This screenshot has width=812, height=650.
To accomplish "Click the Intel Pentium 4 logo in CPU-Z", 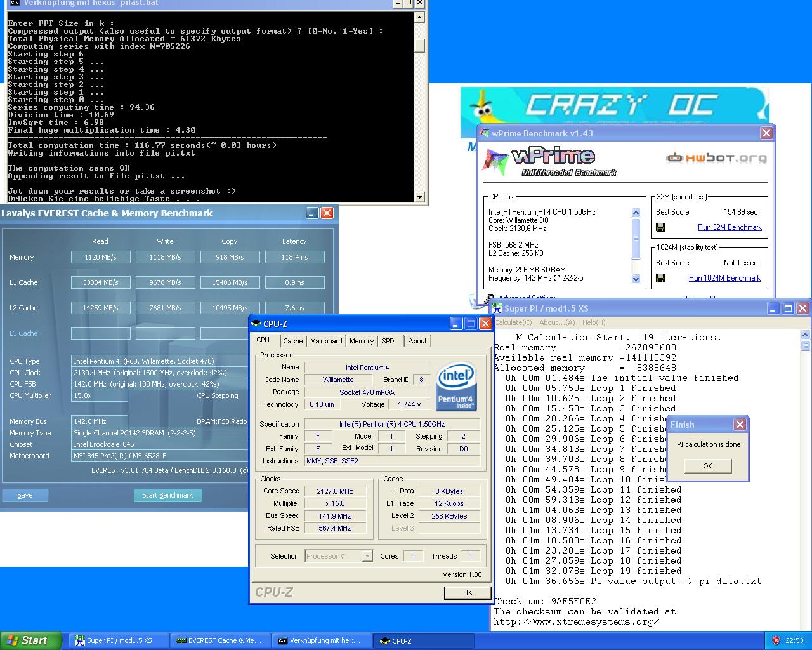I will tap(456, 387).
